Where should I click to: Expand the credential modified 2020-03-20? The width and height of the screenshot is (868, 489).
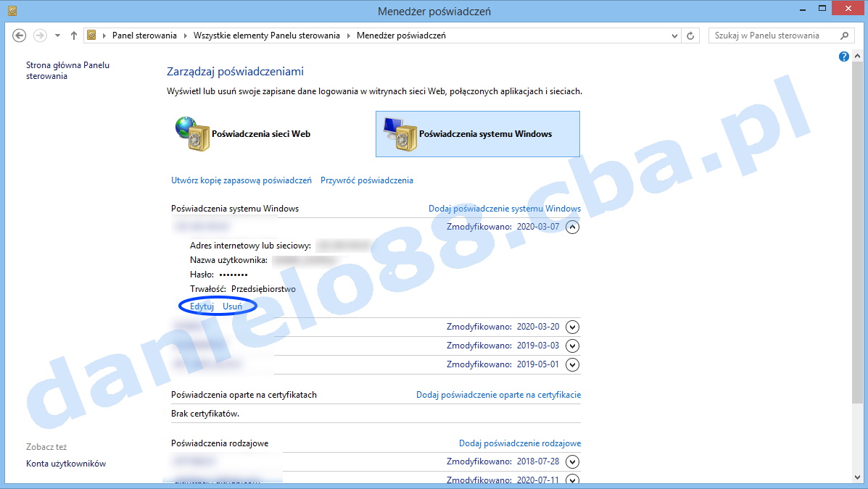(573, 327)
